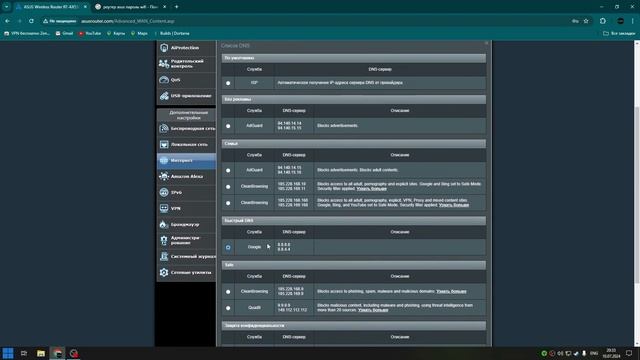
Task: Open Брандмауэр settings in the sidebar
Action: [x=186, y=224]
